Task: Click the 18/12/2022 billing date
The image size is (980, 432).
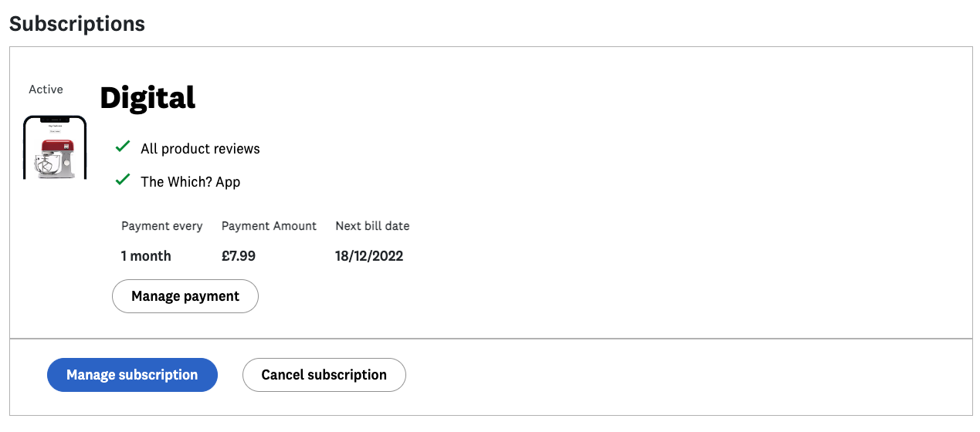Action: [x=369, y=256]
